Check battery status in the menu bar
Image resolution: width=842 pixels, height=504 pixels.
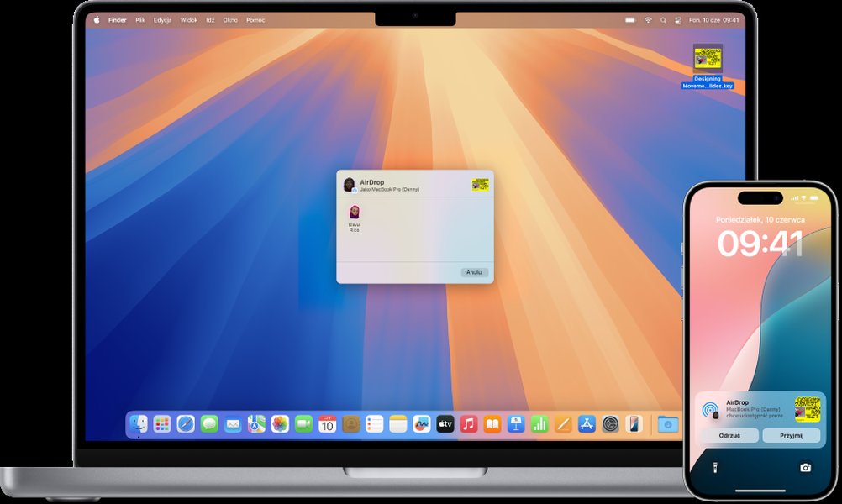pos(630,20)
